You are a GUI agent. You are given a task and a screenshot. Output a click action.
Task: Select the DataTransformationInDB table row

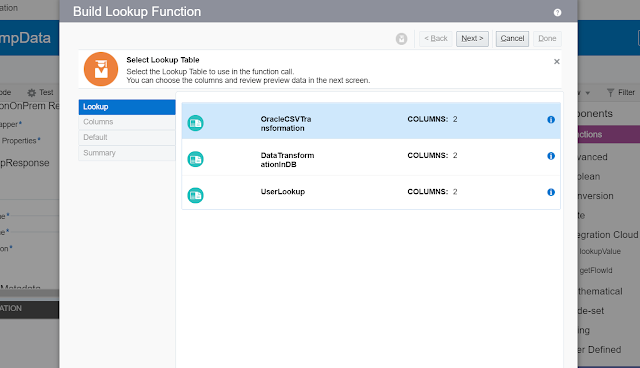371,157
